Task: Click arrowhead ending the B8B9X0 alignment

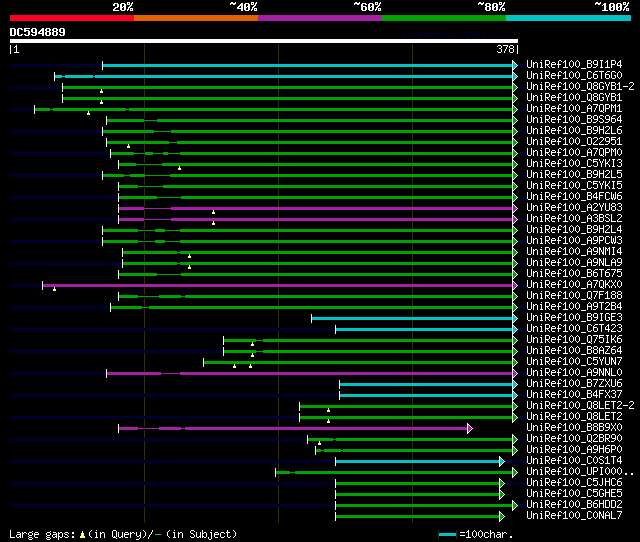Action: [x=470, y=429]
